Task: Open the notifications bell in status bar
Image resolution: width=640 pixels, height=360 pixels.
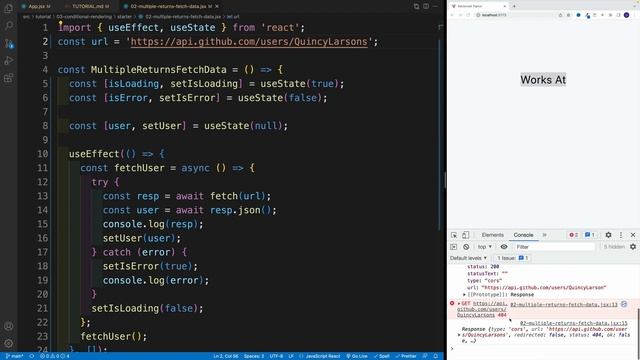Action: click(436, 356)
